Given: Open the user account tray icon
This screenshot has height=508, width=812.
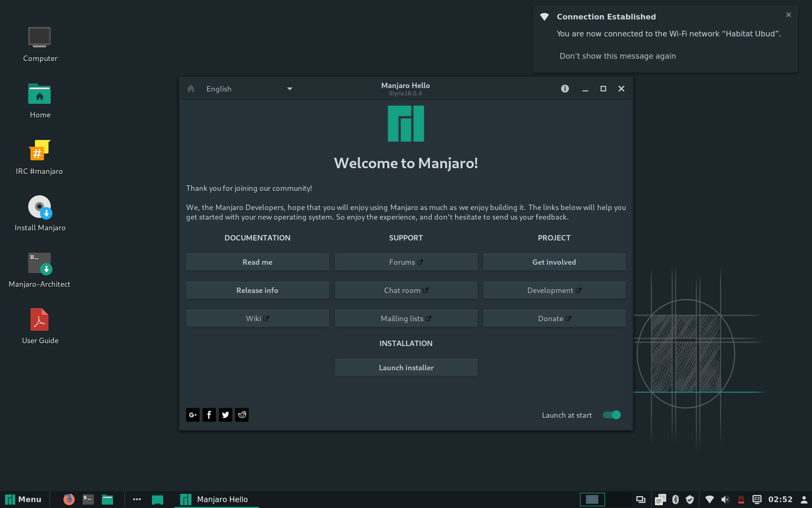Looking at the screenshot, I should coord(804,500).
